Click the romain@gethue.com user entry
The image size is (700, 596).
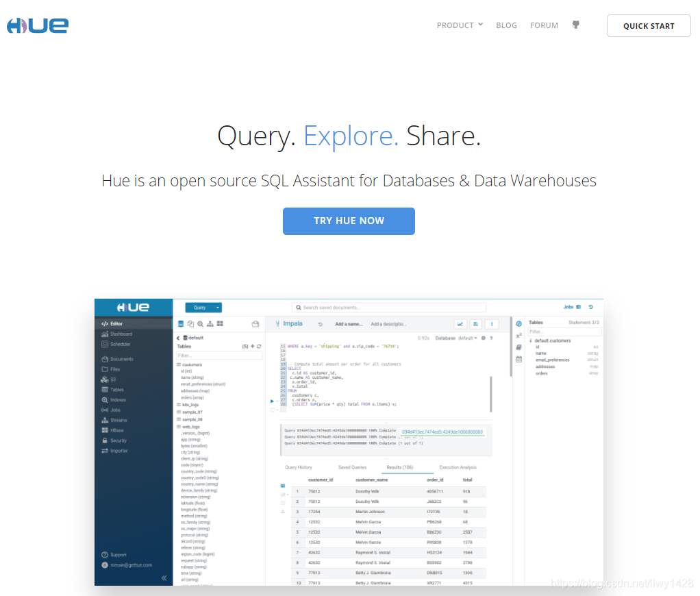[x=127, y=565]
